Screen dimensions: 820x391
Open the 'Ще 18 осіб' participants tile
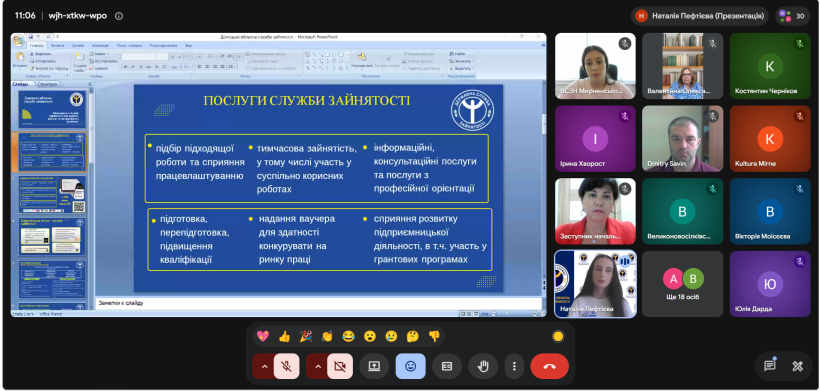click(683, 284)
